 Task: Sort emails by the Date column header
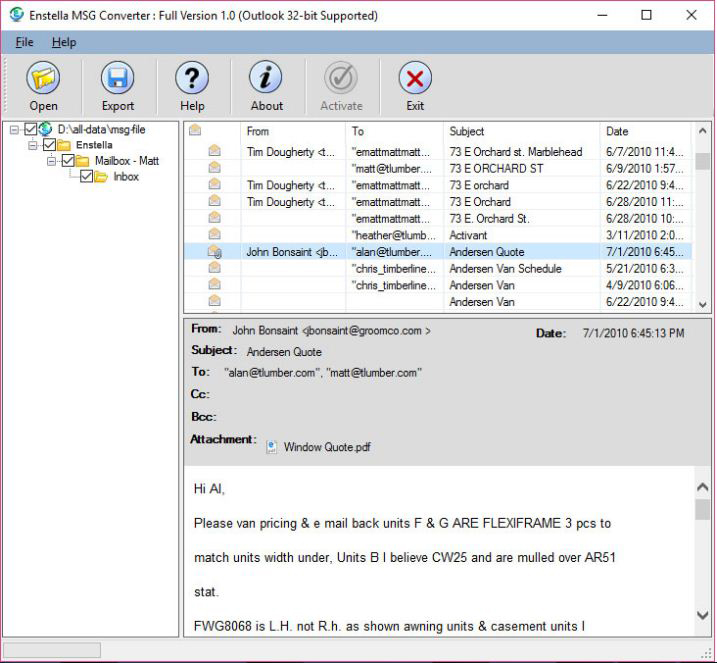(x=646, y=131)
